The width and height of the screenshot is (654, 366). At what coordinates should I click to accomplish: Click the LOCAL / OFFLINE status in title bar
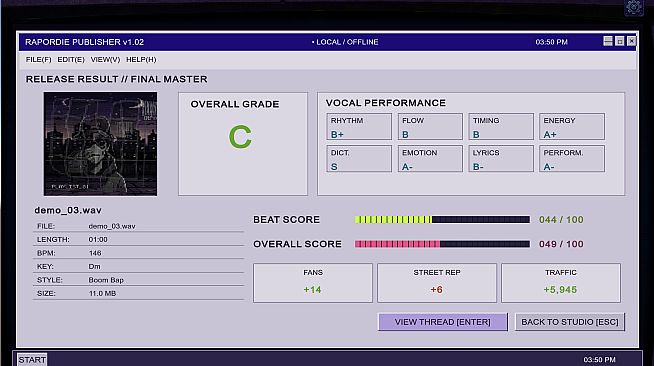point(345,42)
